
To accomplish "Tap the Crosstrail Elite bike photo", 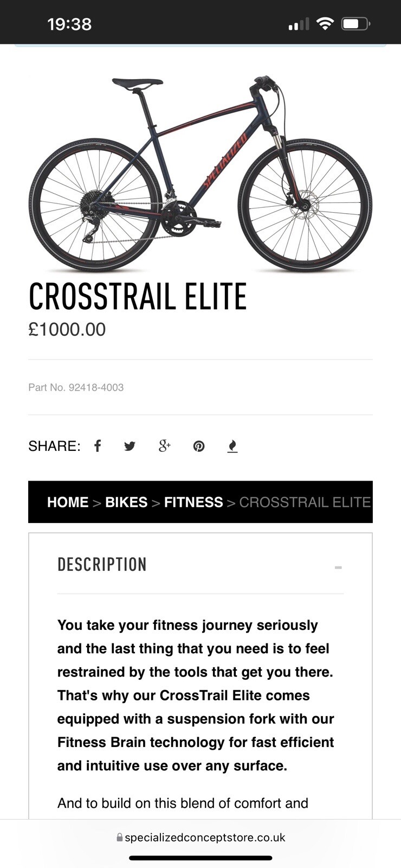I will click(200, 174).
